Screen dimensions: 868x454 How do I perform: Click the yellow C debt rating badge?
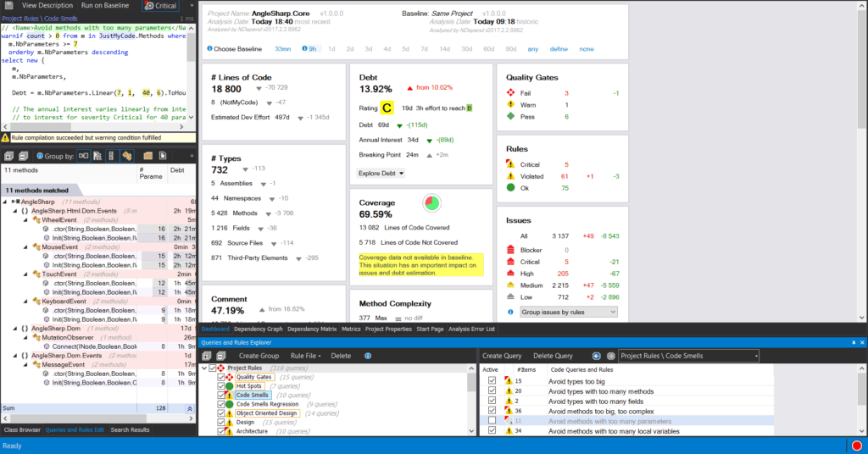point(387,108)
